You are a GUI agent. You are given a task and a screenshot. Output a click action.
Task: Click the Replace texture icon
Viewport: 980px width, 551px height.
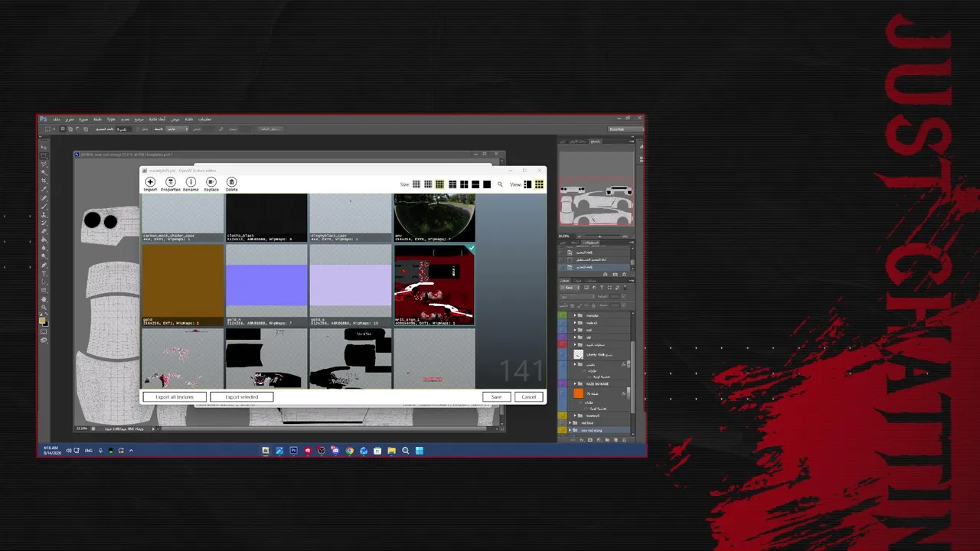pyautogui.click(x=211, y=182)
